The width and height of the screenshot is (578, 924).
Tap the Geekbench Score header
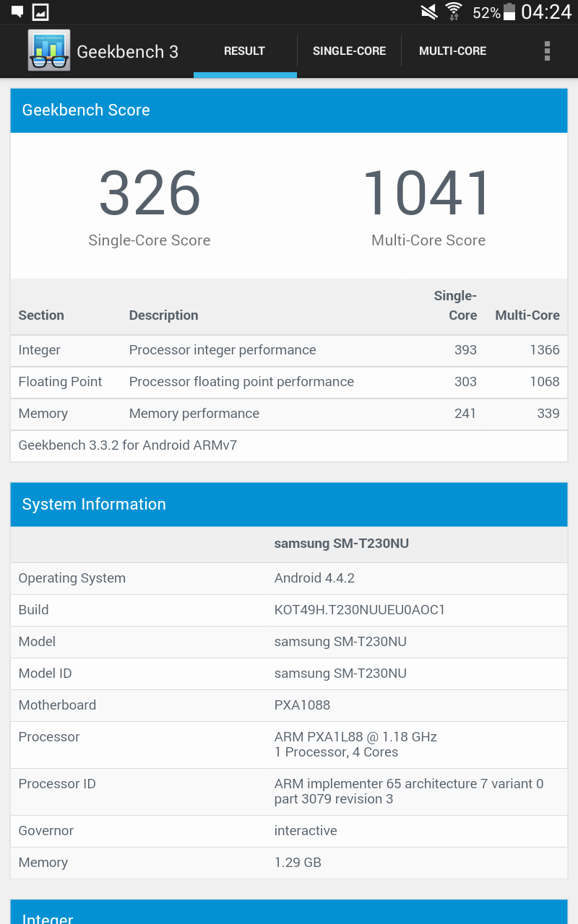289,110
